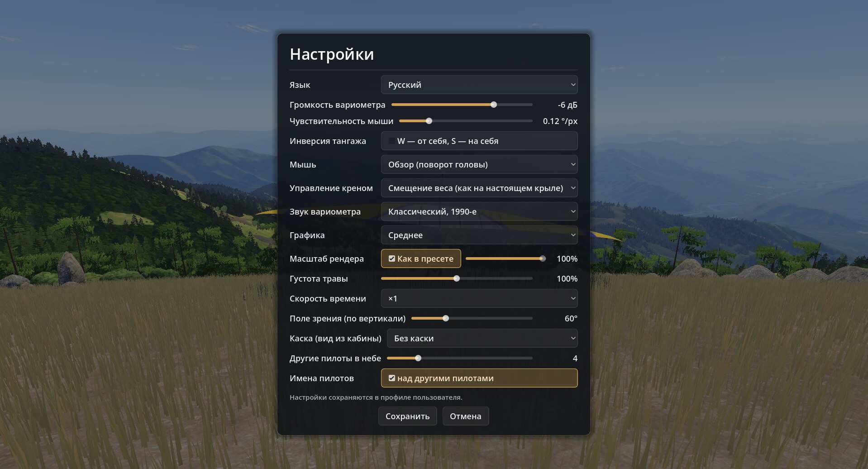The image size is (868, 469).
Task: Adjust the Другие пилоты в небе slider
Action: (x=459, y=358)
